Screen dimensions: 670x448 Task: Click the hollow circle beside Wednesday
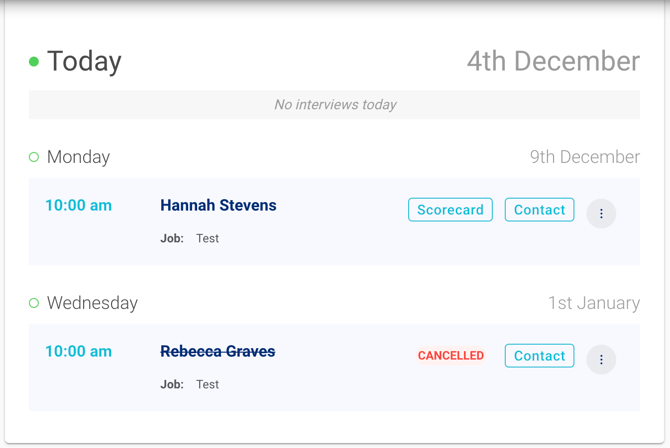click(34, 303)
